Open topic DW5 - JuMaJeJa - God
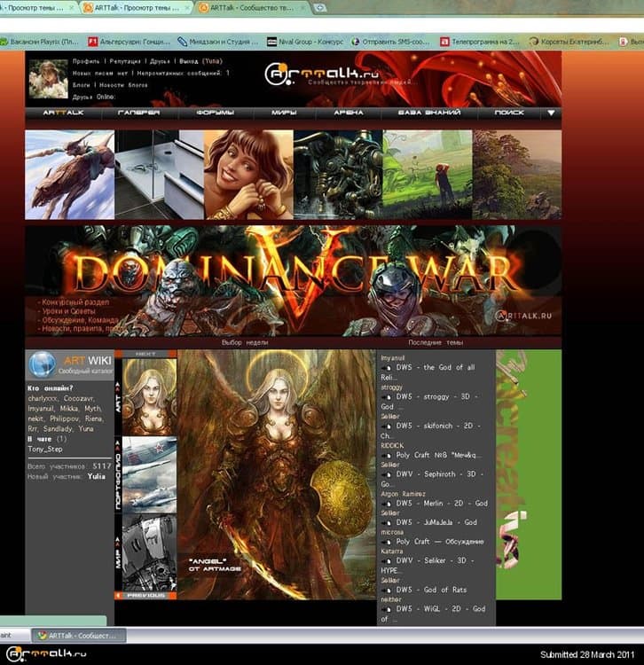Viewport: 644px width, 665px height. [436, 522]
